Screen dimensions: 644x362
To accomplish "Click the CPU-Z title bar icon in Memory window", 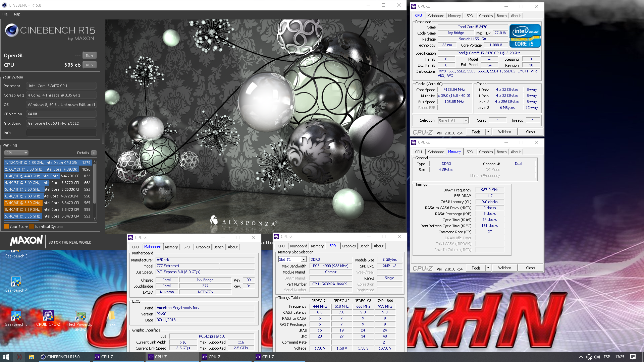I will click(x=414, y=142).
